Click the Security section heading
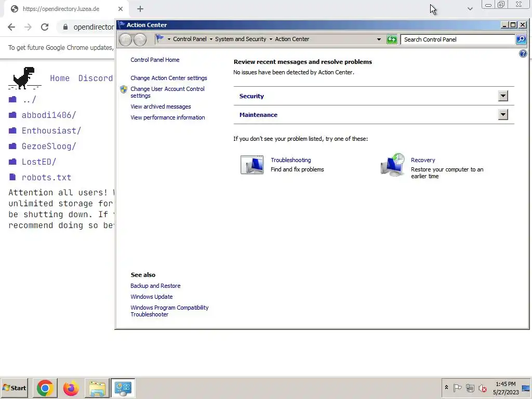The height and width of the screenshot is (399, 532). pyautogui.click(x=251, y=96)
